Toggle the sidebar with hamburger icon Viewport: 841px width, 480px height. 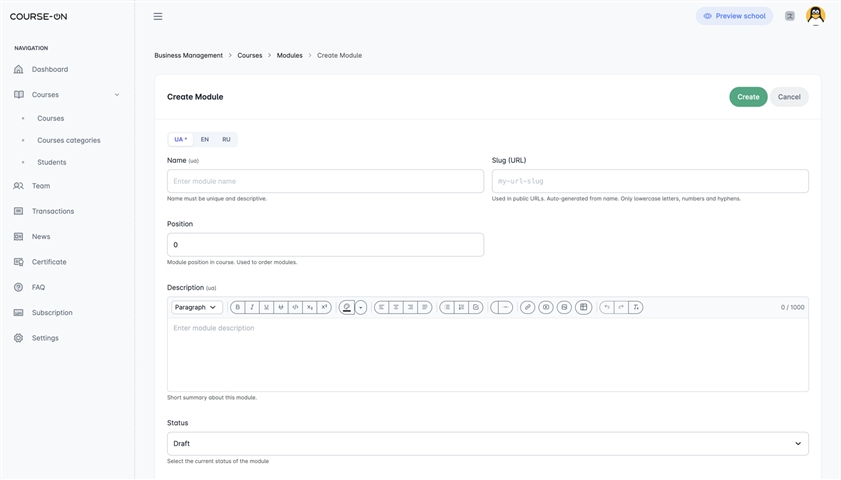click(158, 16)
